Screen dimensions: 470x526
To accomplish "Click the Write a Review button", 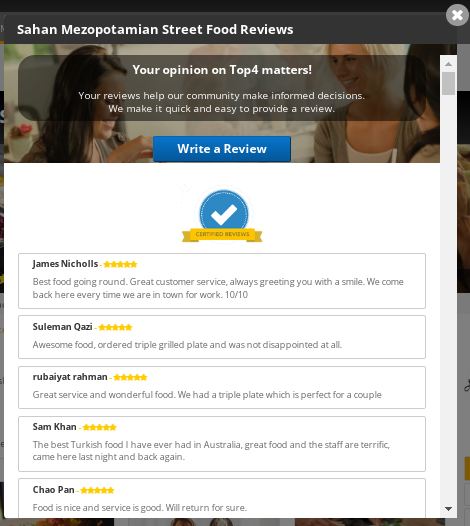I will 222,149.
